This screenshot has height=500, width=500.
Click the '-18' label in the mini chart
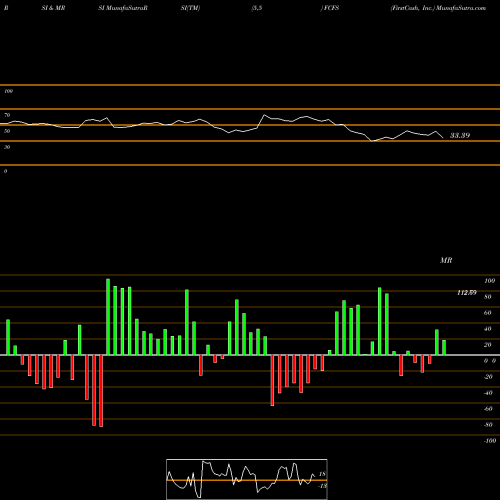tap(322, 486)
